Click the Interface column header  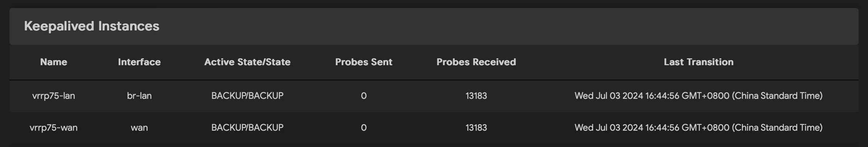tap(139, 62)
